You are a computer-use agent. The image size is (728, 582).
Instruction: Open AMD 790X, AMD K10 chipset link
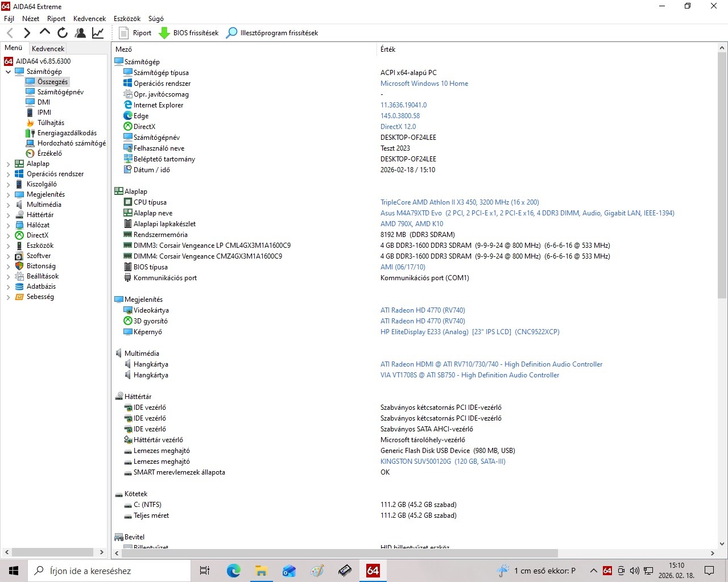pyautogui.click(x=412, y=224)
